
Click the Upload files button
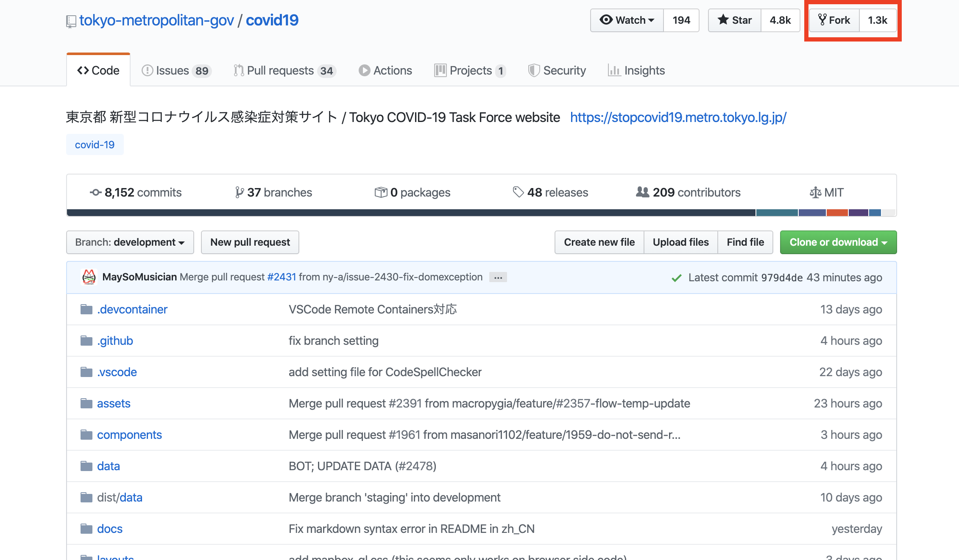[681, 242]
